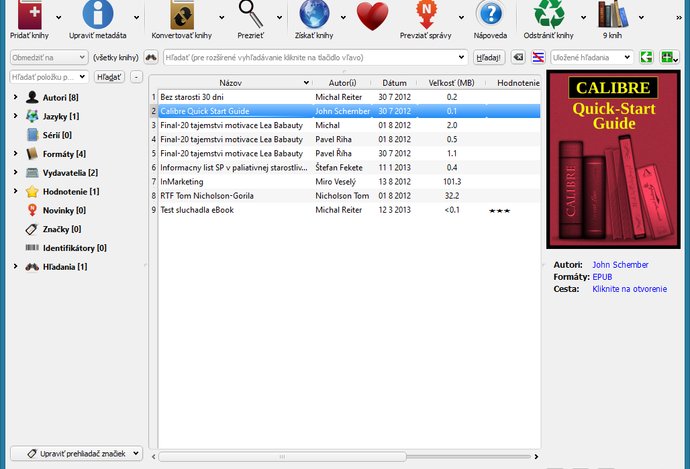Open the Uložené hľadania dropdown
Viewport: 690px width, 469px height.
click(x=591, y=57)
